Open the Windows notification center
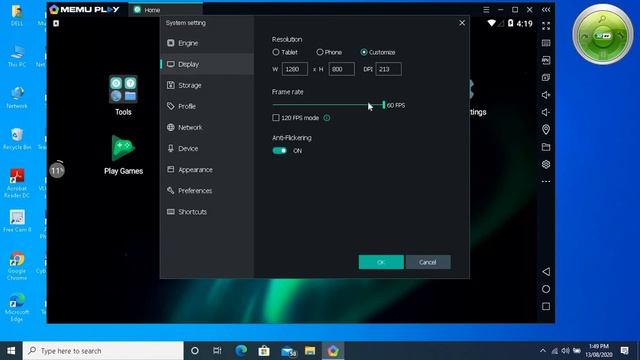Image resolution: width=640 pixels, height=360 pixels. point(624,351)
